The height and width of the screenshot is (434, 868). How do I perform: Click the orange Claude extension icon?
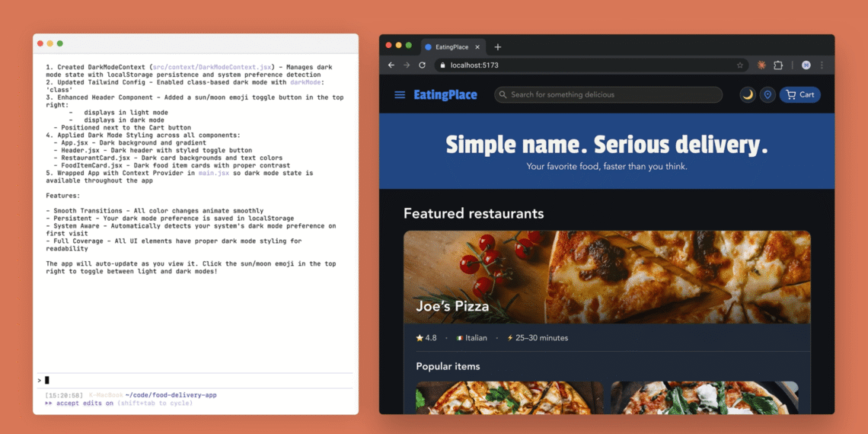pyautogui.click(x=761, y=65)
